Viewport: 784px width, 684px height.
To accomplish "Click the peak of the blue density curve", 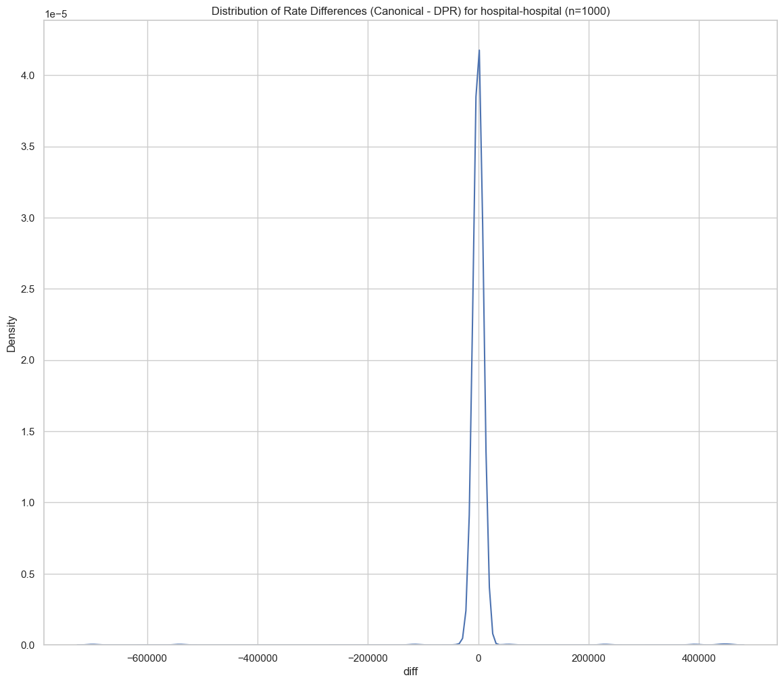I will coord(479,51).
